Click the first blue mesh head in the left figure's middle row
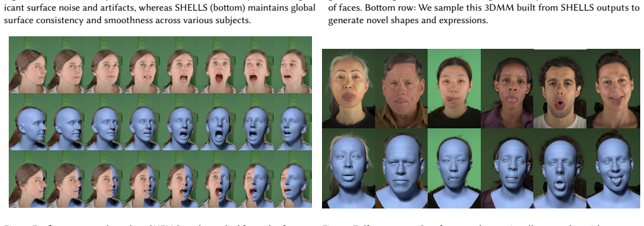644x226 pixels. point(28,121)
